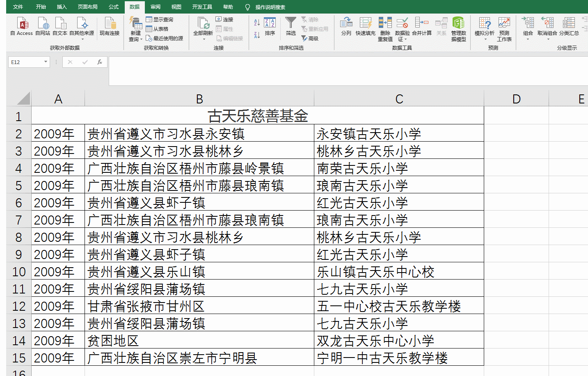The height and width of the screenshot is (376, 588).
Task: Click inside the formula bar input area
Action: click(x=348, y=71)
